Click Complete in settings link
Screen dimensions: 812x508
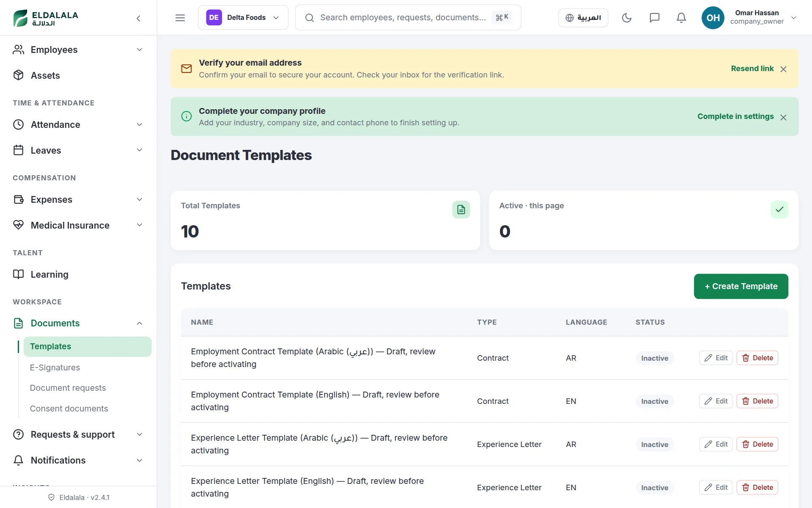735,116
